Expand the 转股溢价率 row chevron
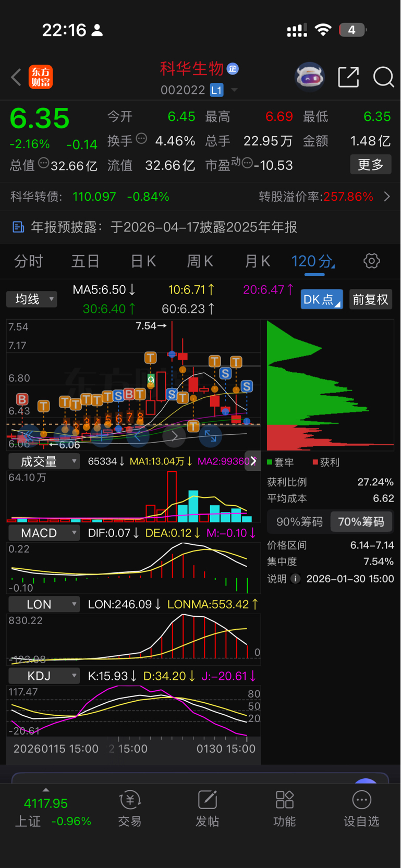 click(387, 197)
